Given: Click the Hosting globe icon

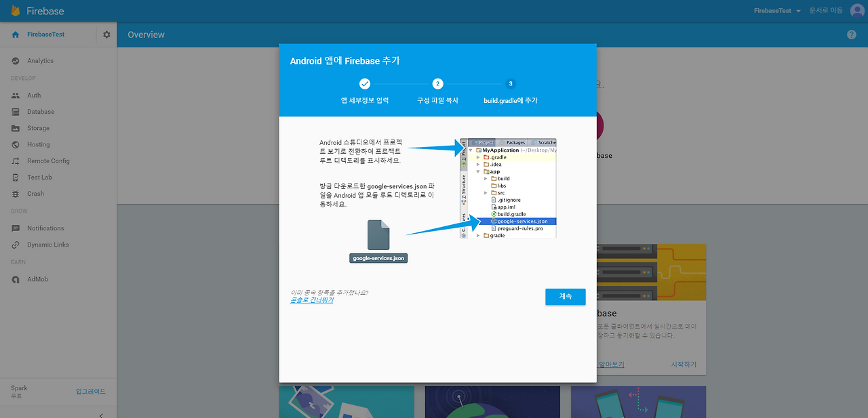Looking at the screenshot, I should point(16,144).
